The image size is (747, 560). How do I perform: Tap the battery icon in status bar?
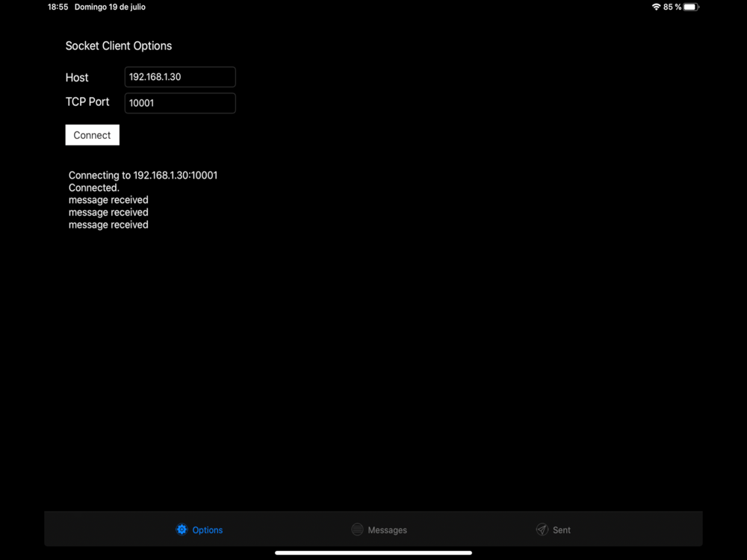point(691,7)
